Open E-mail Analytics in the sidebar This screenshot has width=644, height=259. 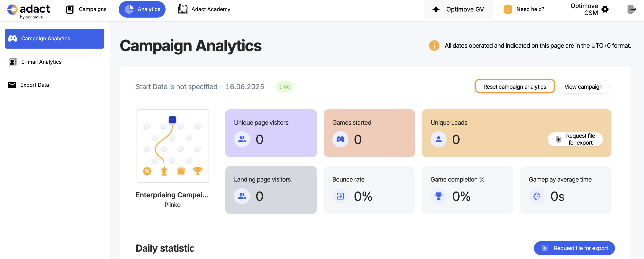click(x=55, y=62)
